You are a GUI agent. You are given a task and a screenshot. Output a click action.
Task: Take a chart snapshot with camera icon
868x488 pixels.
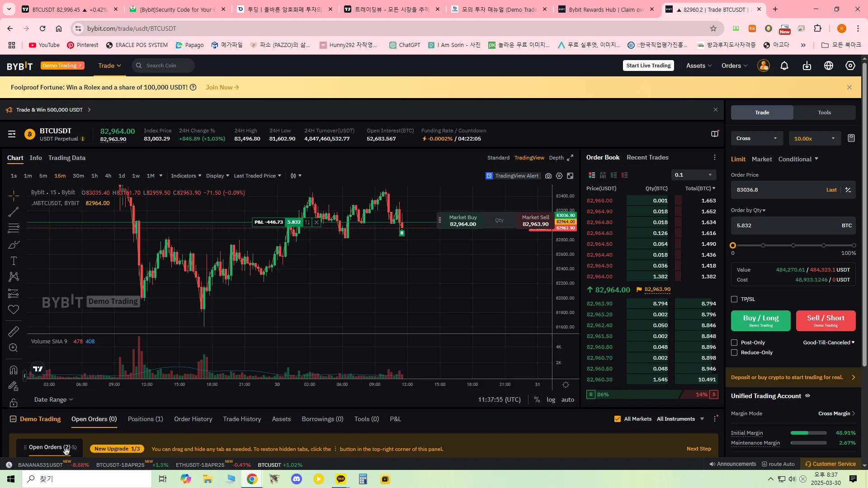tap(548, 176)
